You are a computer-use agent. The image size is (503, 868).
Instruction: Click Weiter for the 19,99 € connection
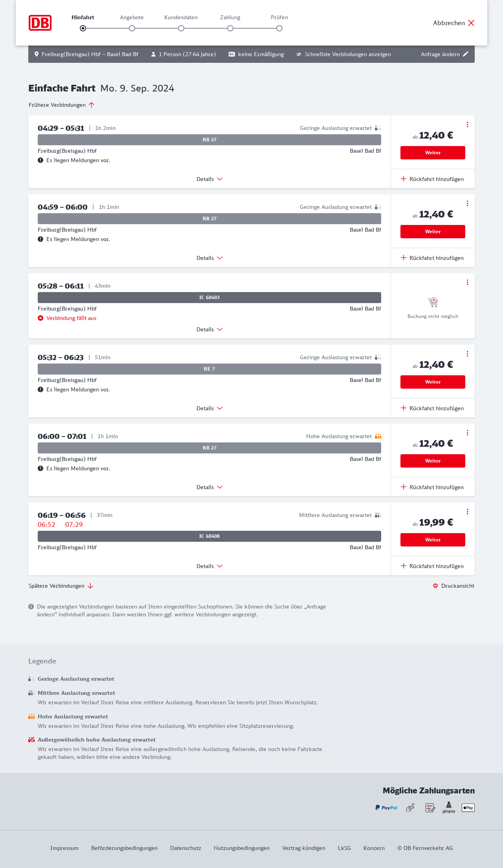point(433,540)
